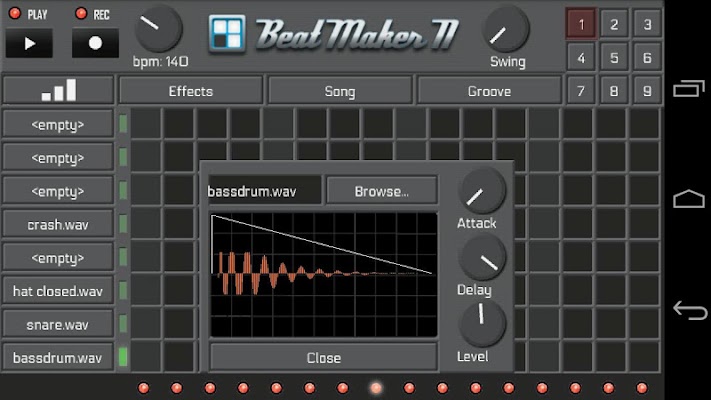The image size is (711, 400).
Task: Select pattern 4
Action: tap(581, 58)
